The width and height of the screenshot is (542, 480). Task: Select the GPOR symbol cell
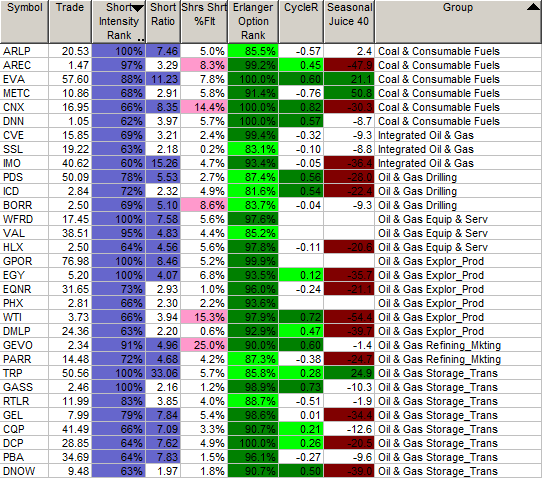(x=24, y=261)
